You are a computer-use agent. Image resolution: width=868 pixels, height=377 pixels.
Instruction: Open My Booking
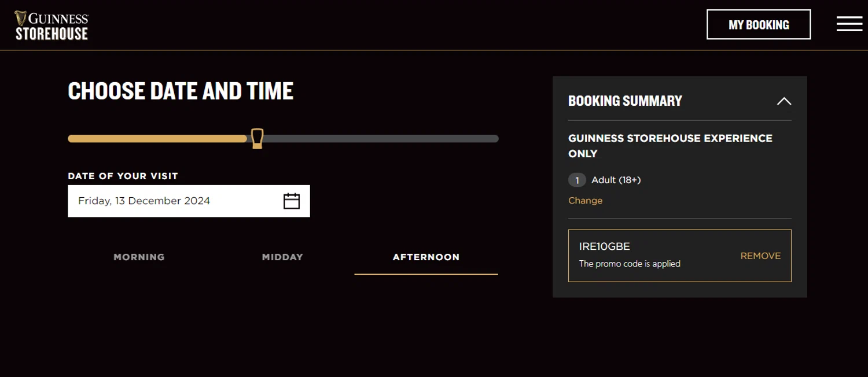coord(758,25)
